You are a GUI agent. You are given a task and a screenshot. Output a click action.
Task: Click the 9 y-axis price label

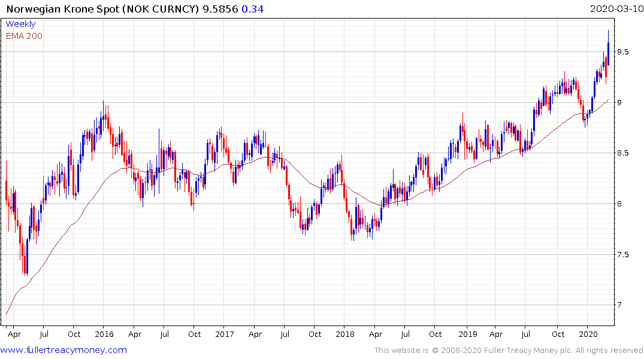[619, 102]
